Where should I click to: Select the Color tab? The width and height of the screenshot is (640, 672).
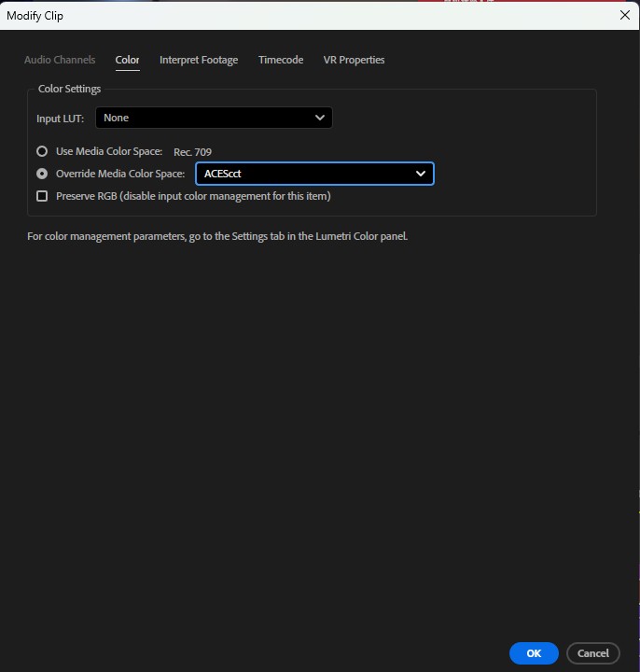[x=127, y=60]
